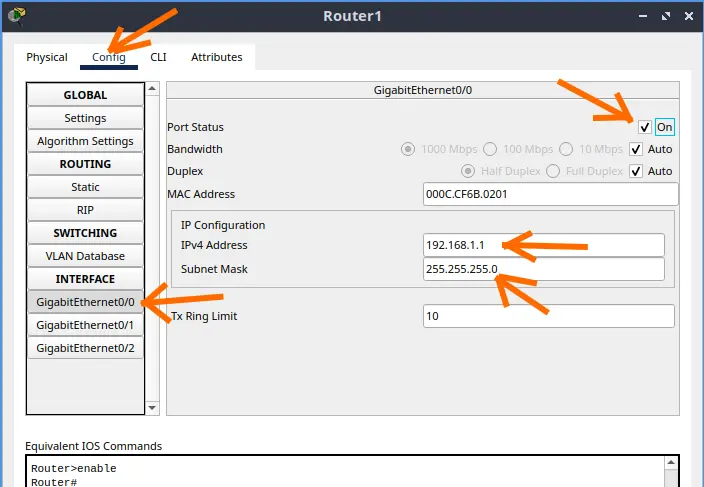Screen dimensions: 704x487
Task: Click the Packet Tracer app icon in title bar
Action: (x=17, y=15)
